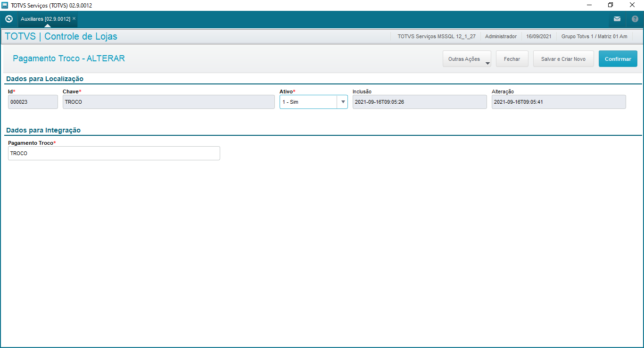Click the TOTVS home logo icon

click(8, 19)
